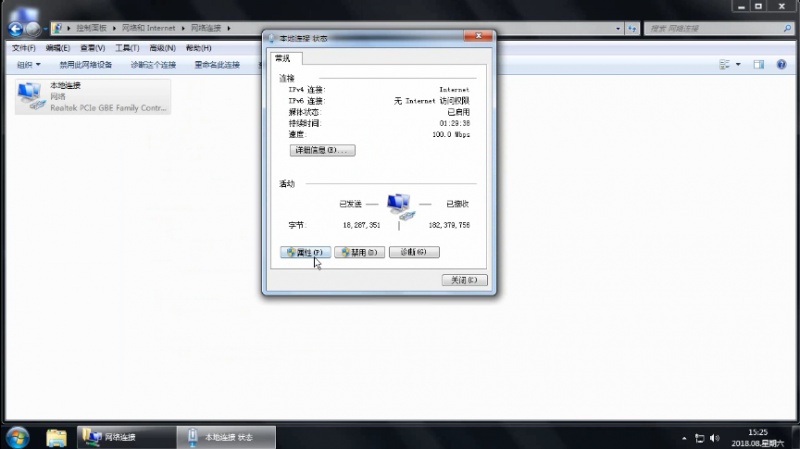The width and height of the screenshot is (800, 449).
Task: Click 控制面板 in the address breadcrumb
Action: click(91, 28)
